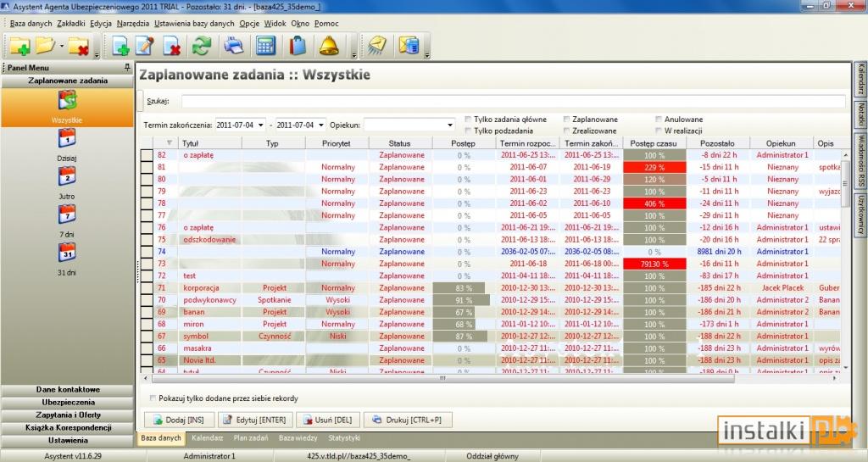
Task: Toggle the Zaplanowane filter checkbox
Action: pos(566,119)
